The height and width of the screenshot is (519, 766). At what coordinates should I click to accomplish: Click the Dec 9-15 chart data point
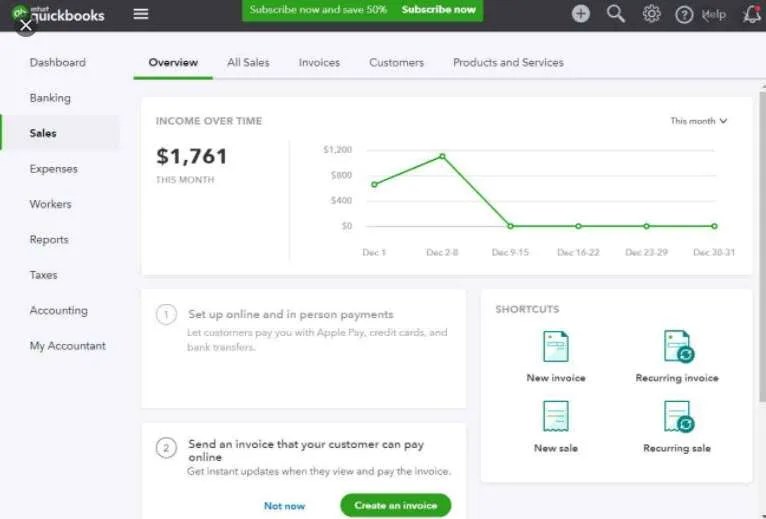(511, 226)
